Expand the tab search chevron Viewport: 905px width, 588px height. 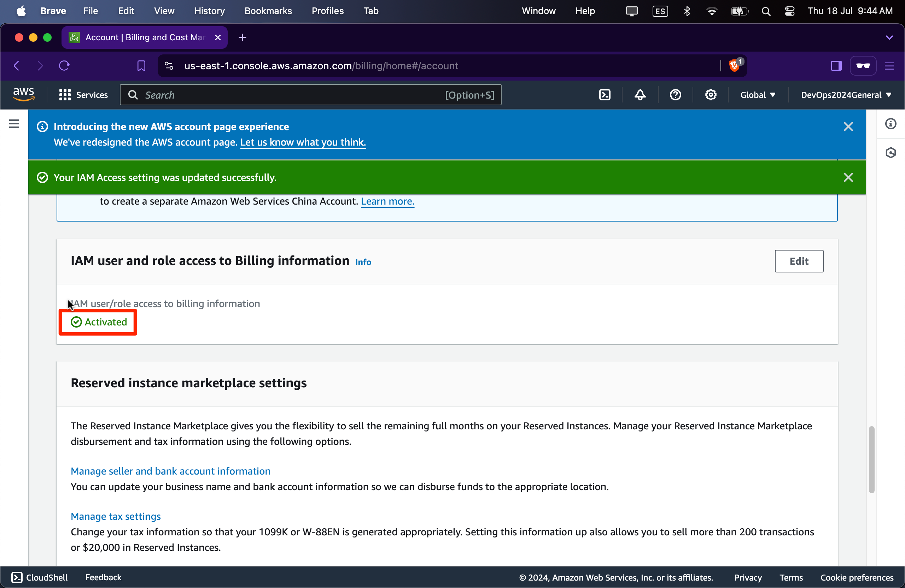pos(889,37)
